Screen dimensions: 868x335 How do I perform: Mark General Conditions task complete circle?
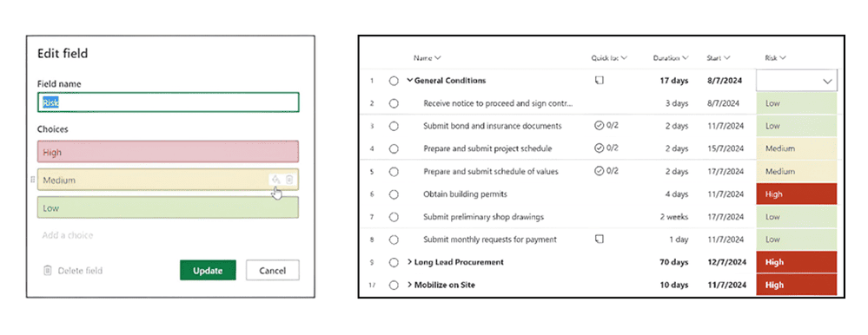click(x=394, y=81)
